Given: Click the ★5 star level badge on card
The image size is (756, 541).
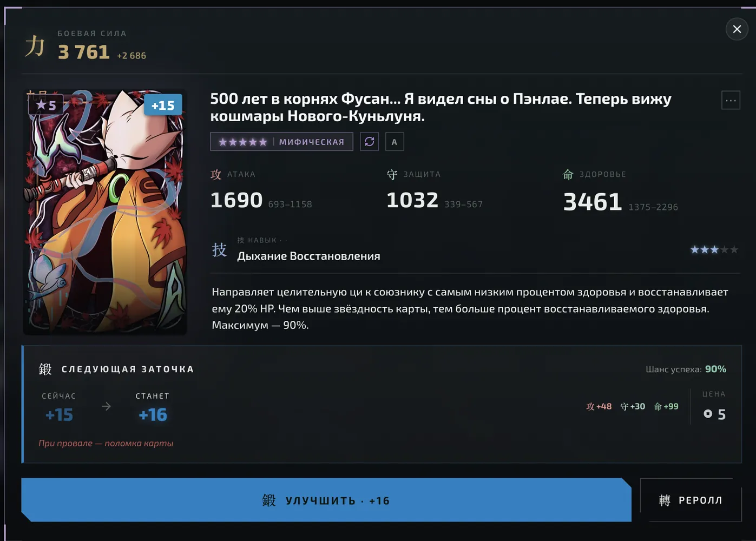Looking at the screenshot, I should pos(46,105).
